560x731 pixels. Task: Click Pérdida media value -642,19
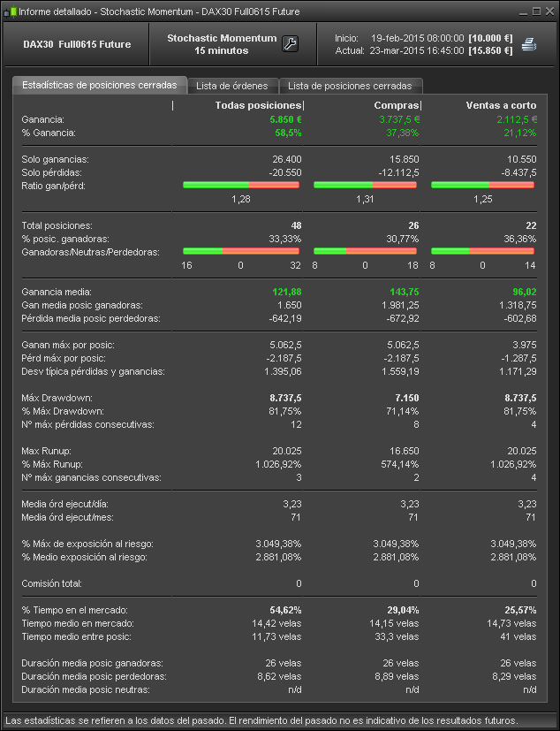tap(285, 318)
